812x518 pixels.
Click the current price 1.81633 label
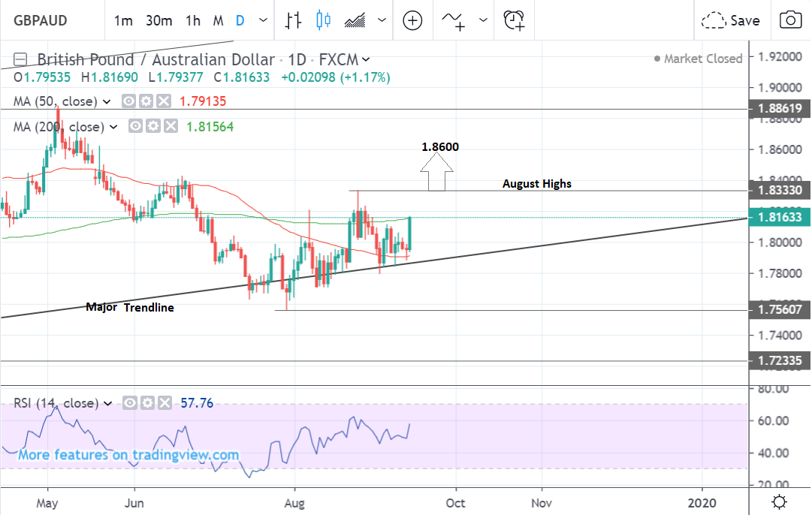780,218
